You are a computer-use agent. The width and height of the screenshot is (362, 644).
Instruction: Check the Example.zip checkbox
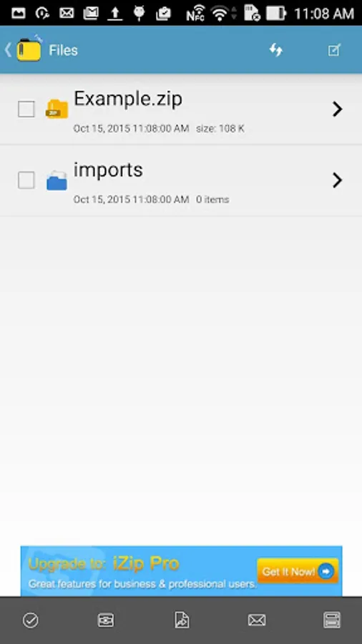point(26,109)
